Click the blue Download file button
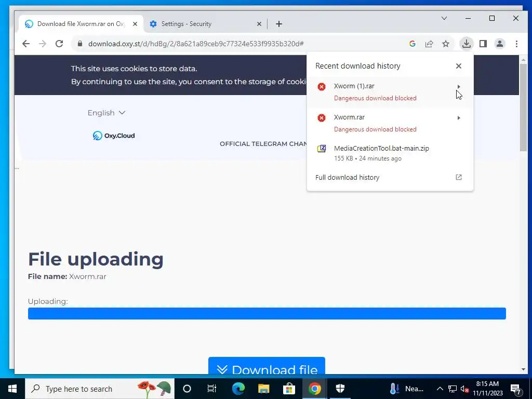Viewport: 532px width, 399px height. click(267, 366)
